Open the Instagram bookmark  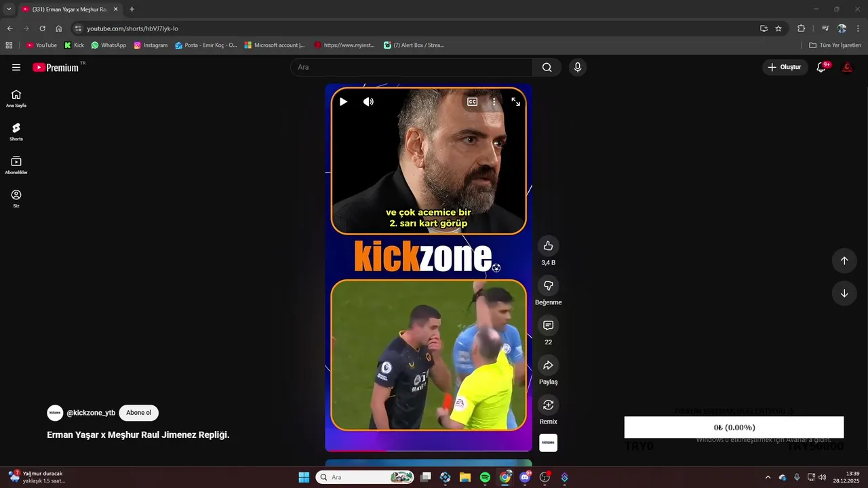pyautogui.click(x=151, y=45)
